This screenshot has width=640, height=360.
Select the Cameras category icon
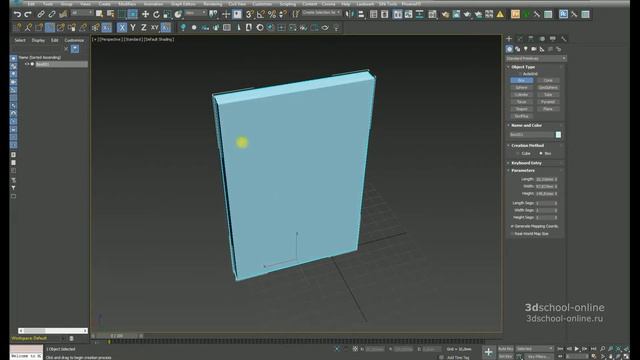pyautogui.click(x=534, y=49)
